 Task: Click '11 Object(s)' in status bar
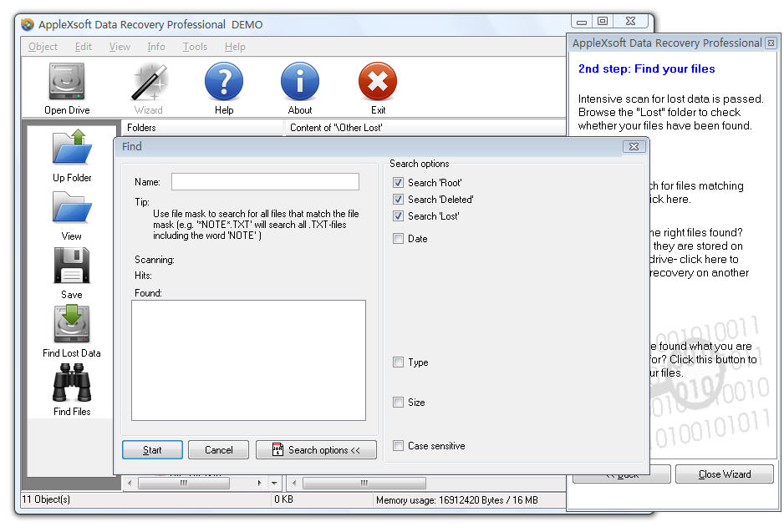tap(46, 499)
